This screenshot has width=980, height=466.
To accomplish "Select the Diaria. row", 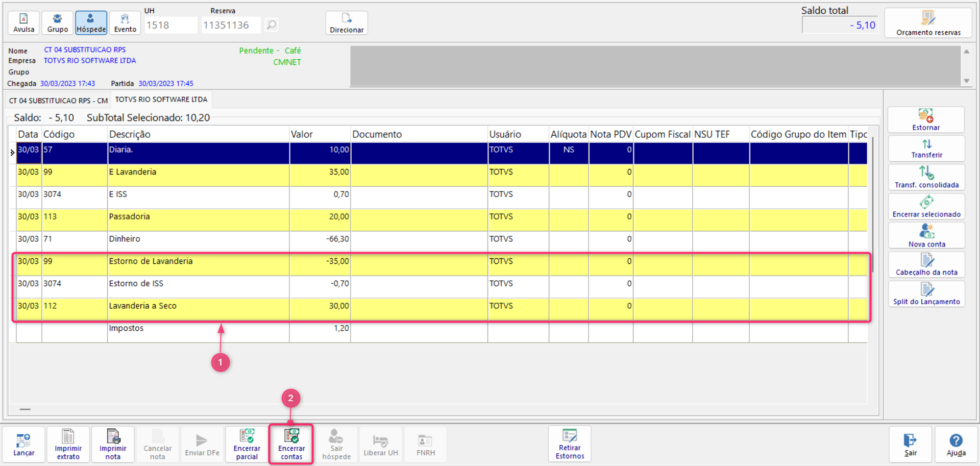I will pos(442,153).
